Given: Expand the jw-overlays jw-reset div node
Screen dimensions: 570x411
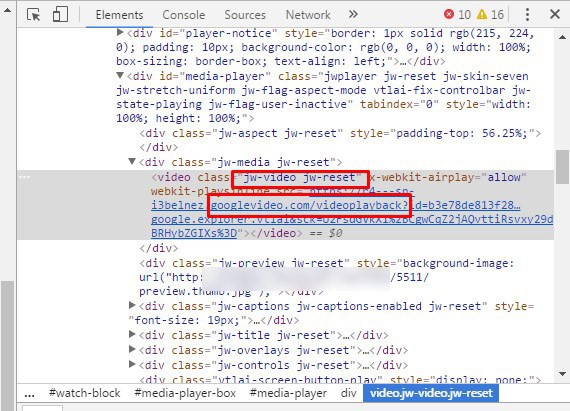Looking at the screenshot, I should [x=132, y=350].
